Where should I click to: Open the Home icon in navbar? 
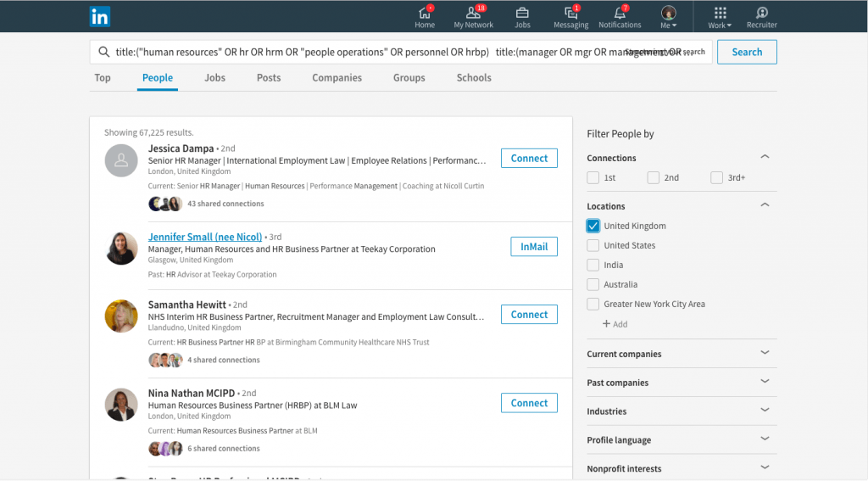click(425, 13)
